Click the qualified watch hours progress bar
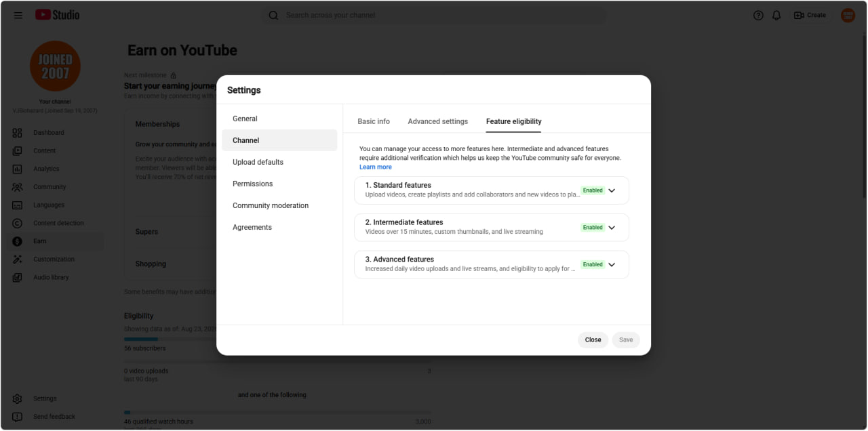Viewport: 868px width, 431px height. coord(277,412)
